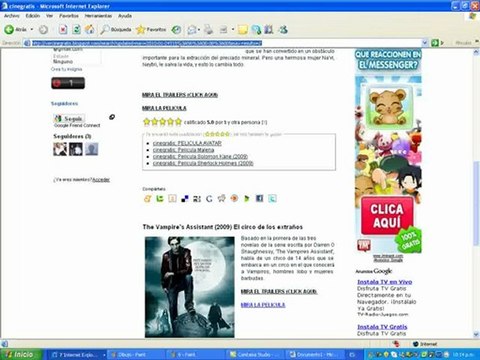Switch to Dibujo - Paint taskbar window
The image size is (480, 360).
135,355
